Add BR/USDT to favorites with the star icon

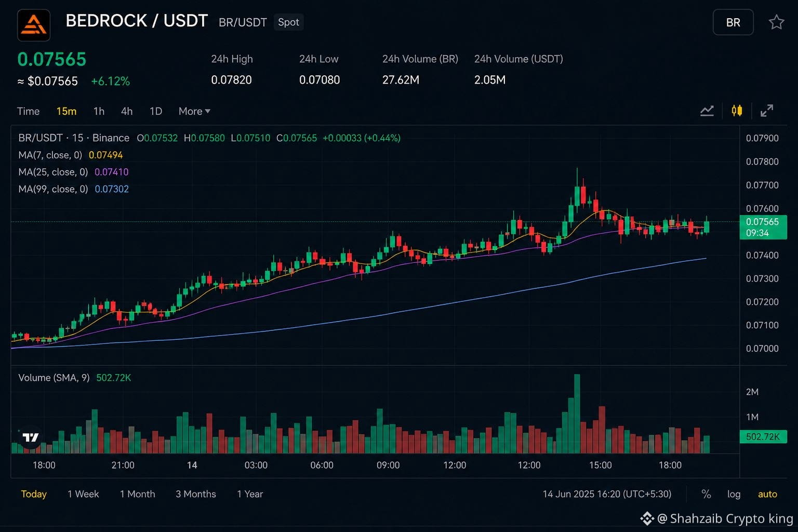tap(776, 22)
